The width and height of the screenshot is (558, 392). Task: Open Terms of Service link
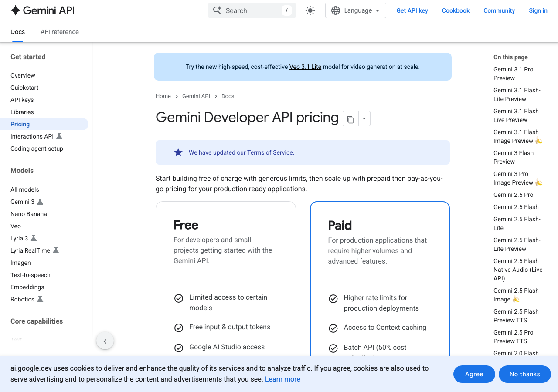pyautogui.click(x=270, y=152)
